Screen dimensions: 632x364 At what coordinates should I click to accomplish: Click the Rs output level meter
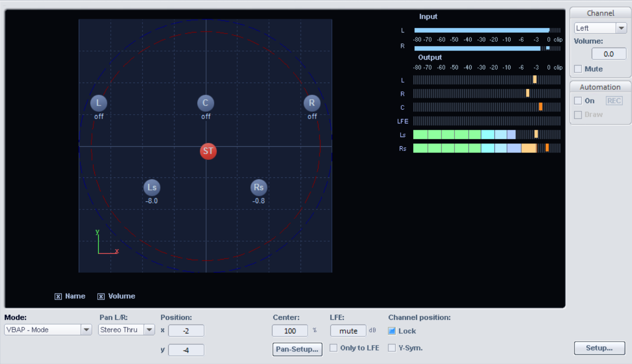tap(486, 148)
